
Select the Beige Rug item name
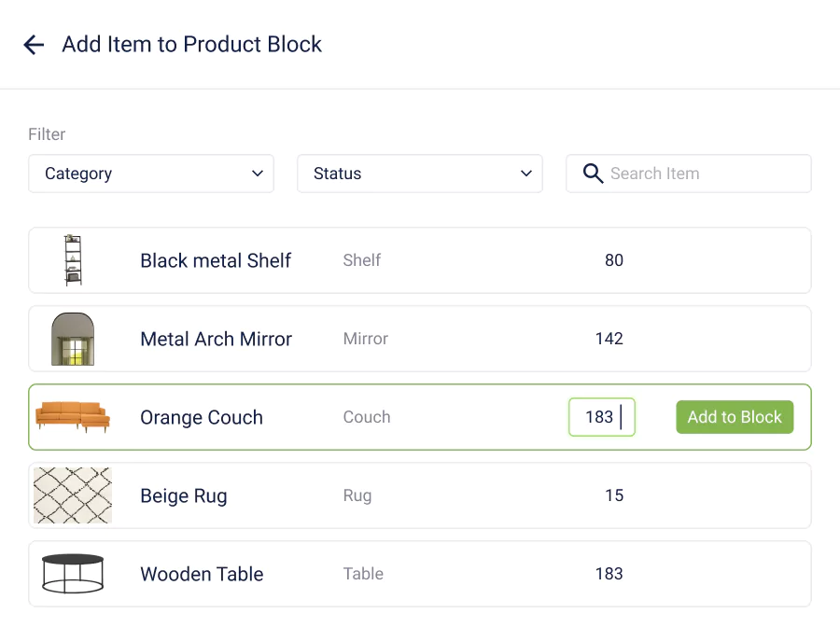[x=184, y=495]
